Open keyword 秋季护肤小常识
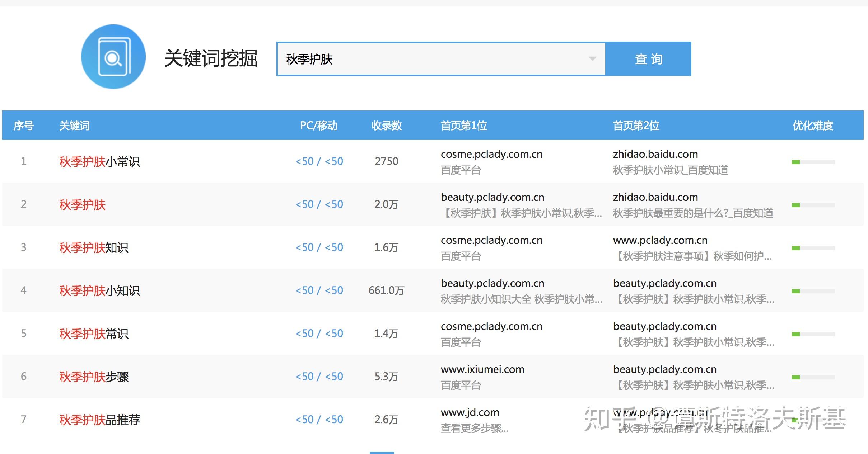The width and height of the screenshot is (868, 454). (99, 161)
